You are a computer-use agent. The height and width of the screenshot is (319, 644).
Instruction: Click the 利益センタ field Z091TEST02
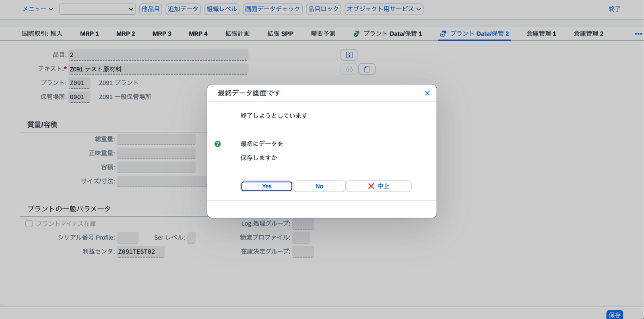click(141, 252)
